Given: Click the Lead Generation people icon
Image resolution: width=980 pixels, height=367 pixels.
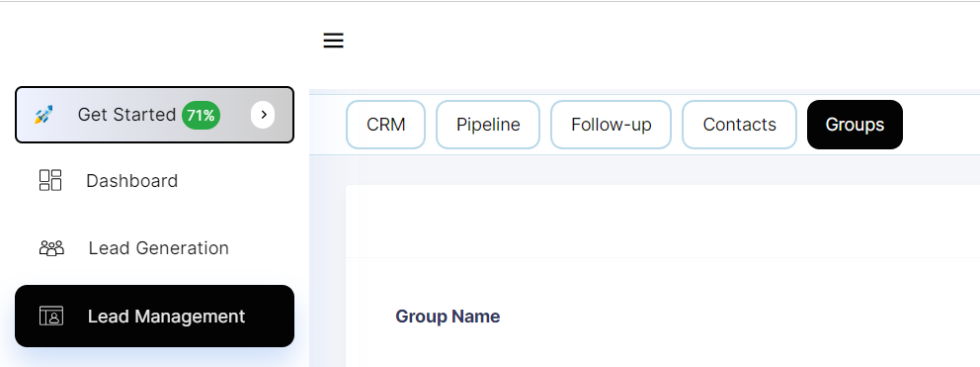Looking at the screenshot, I should [x=51, y=248].
